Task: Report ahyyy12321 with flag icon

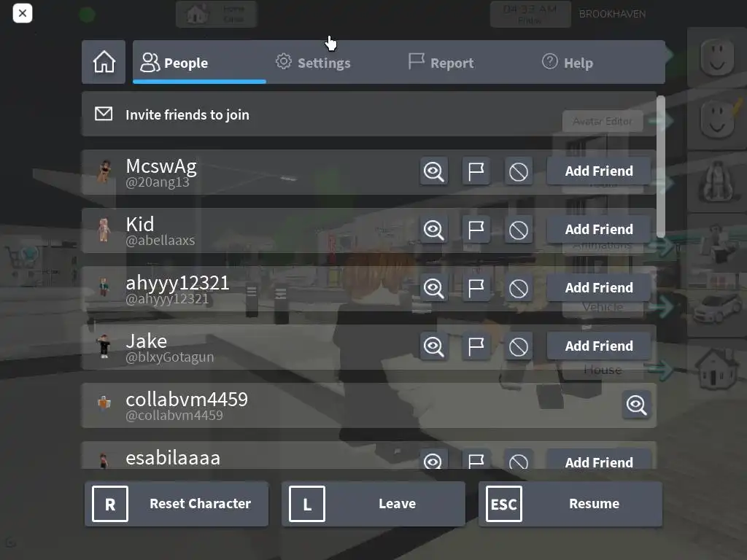Action: tap(476, 287)
